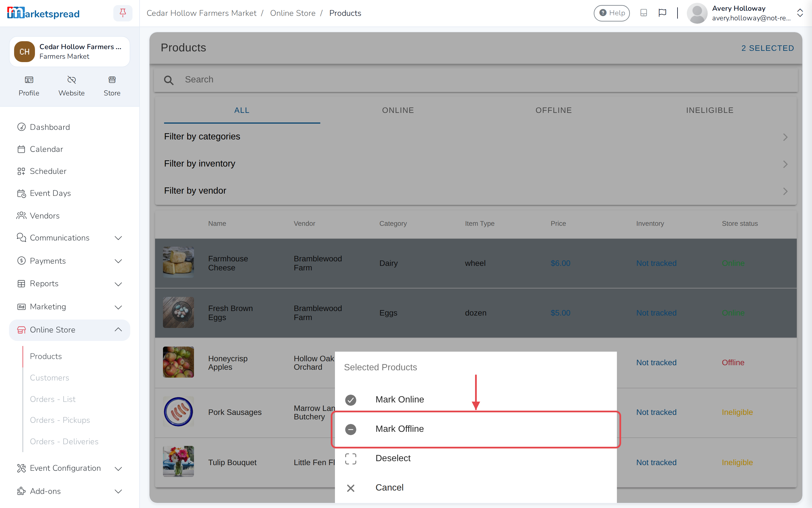Switch to the ONLINE tab

[x=398, y=110]
